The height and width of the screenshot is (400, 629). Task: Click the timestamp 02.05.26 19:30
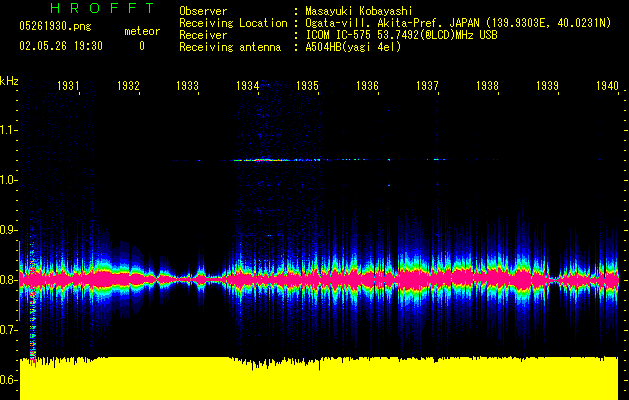(x=61, y=46)
